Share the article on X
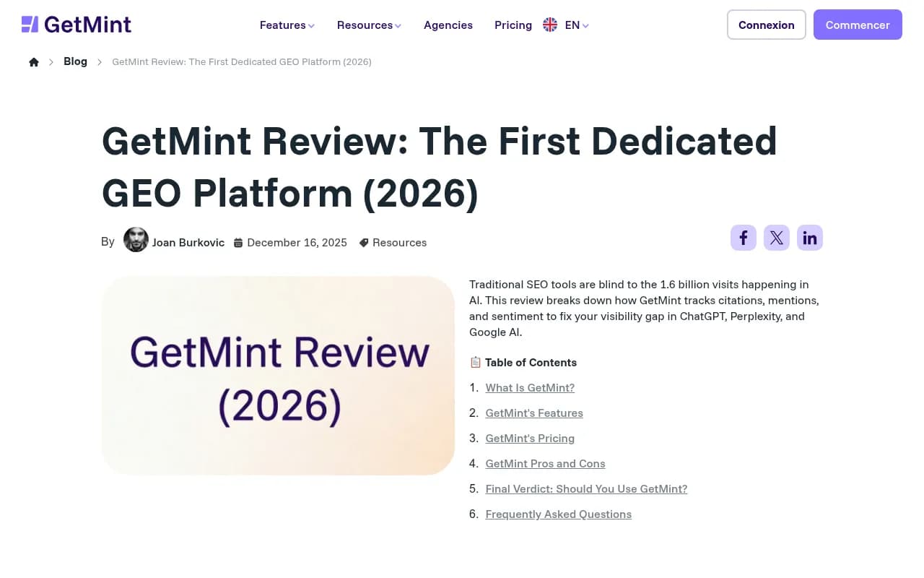This screenshot has height=578, width=924. click(777, 238)
